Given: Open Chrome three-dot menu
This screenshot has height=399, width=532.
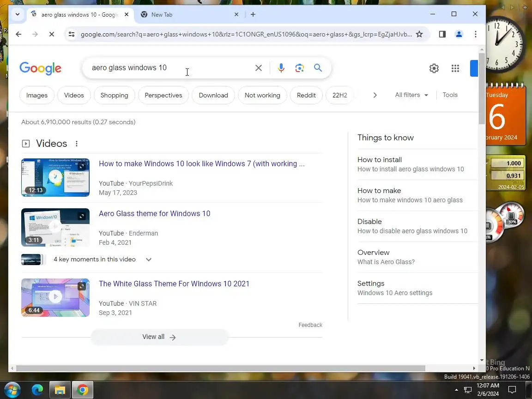Looking at the screenshot, I should tap(475, 34).
